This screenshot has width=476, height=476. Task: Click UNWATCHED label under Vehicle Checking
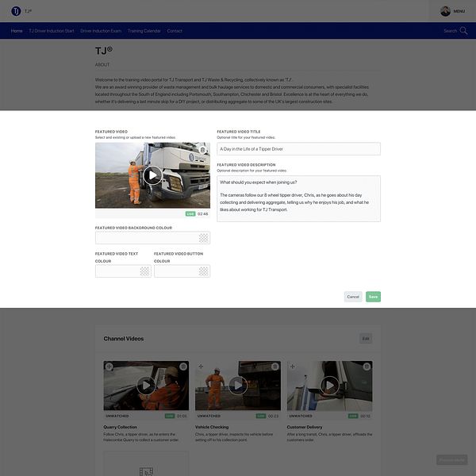[x=209, y=416]
